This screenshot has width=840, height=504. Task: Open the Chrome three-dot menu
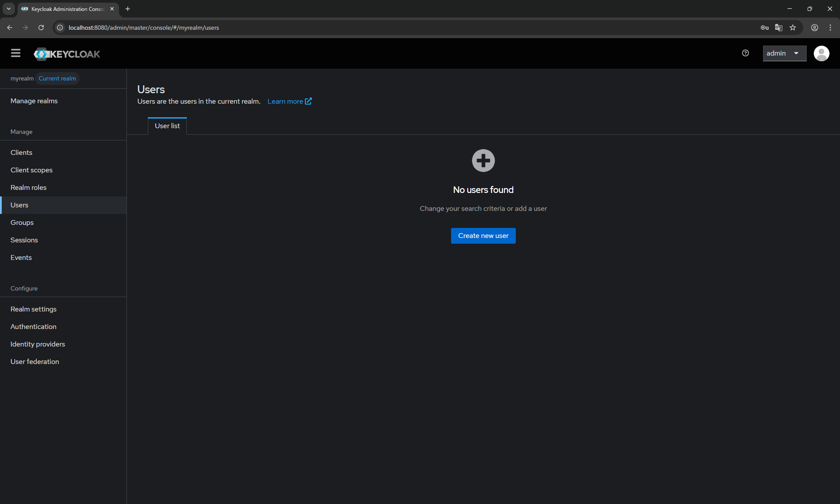click(830, 28)
